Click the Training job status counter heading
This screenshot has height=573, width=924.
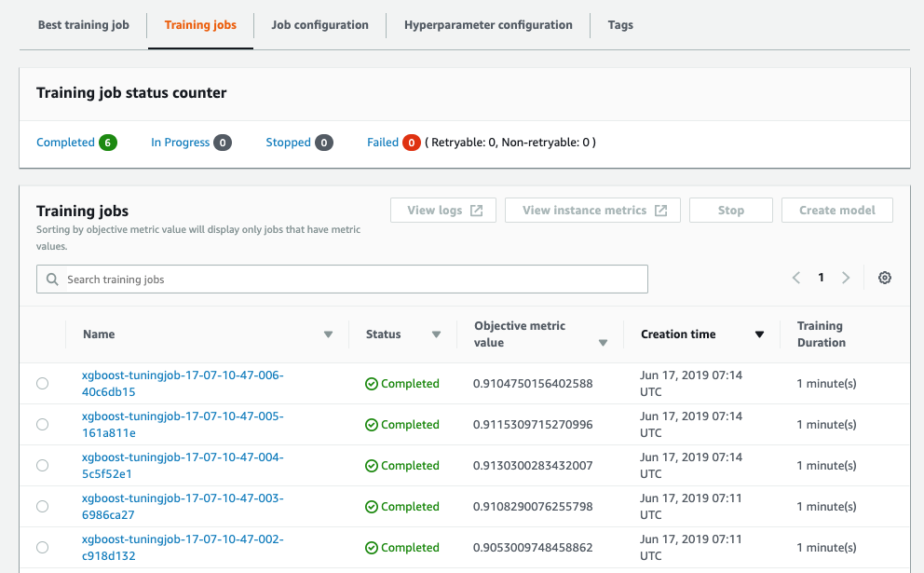(x=131, y=93)
